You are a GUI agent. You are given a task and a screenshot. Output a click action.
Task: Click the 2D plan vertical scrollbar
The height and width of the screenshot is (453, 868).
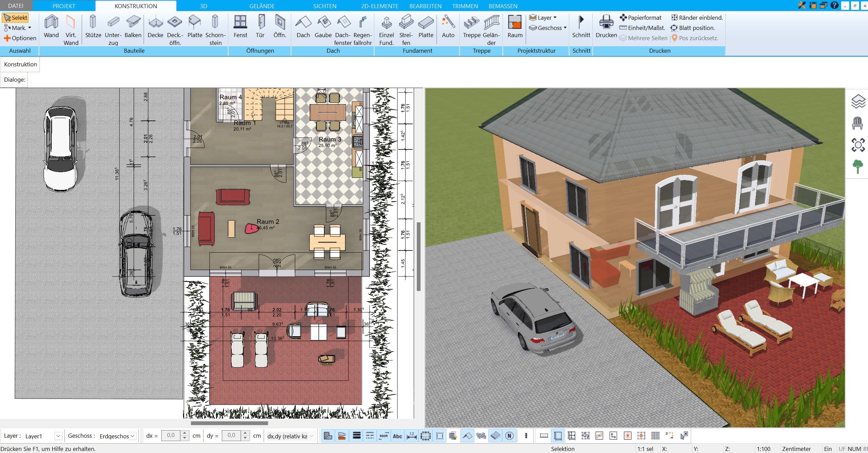pyautogui.click(x=419, y=257)
